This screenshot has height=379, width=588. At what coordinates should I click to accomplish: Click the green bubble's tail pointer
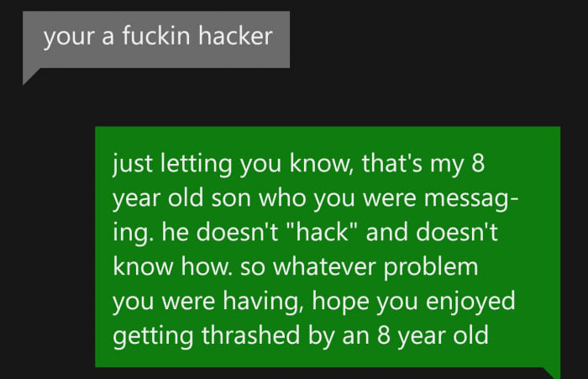point(551,372)
